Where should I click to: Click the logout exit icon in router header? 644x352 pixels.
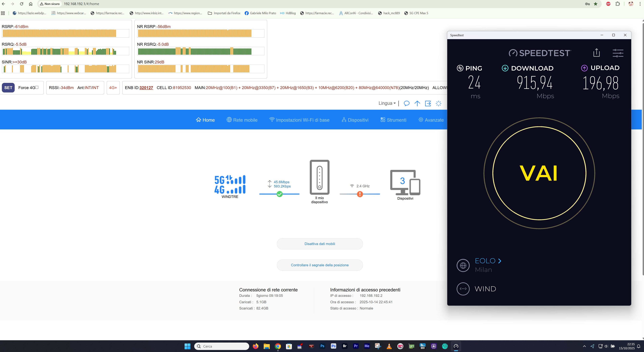click(428, 103)
